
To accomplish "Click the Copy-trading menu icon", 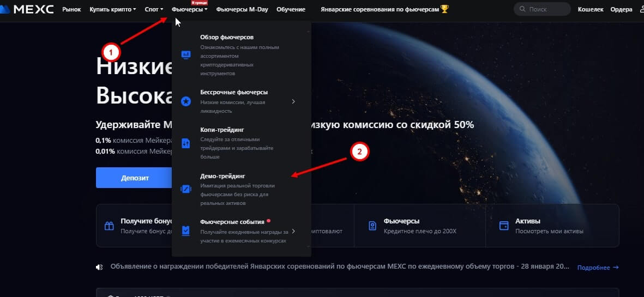I will (185, 143).
